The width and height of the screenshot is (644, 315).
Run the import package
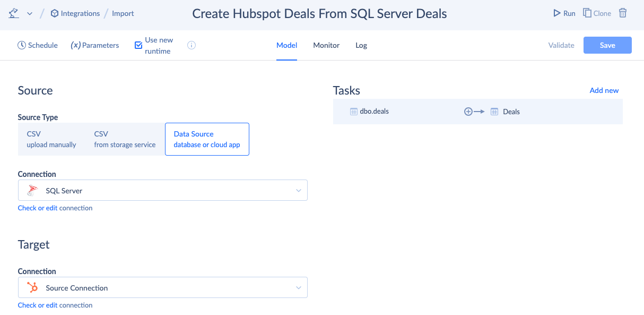[564, 13]
